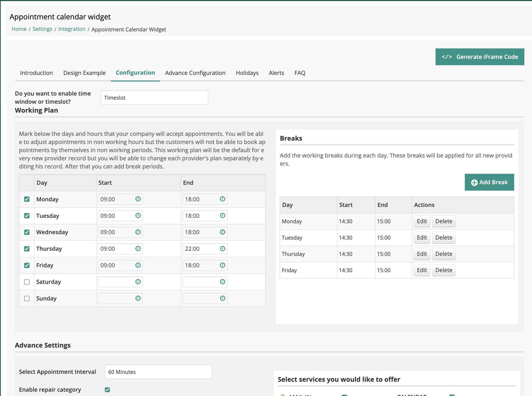The height and width of the screenshot is (396, 532).
Task: Delete the Tuesday break
Action: [x=444, y=237]
